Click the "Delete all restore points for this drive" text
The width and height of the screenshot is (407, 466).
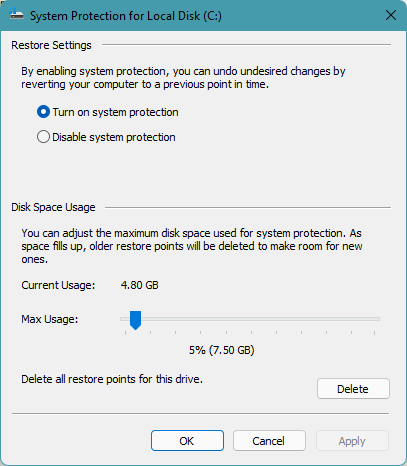(x=112, y=379)
